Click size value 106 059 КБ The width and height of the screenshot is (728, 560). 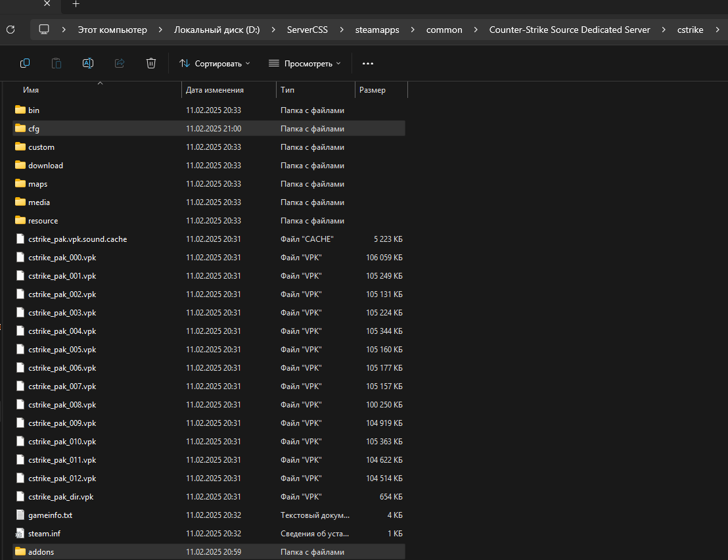(x=384, y=257)
